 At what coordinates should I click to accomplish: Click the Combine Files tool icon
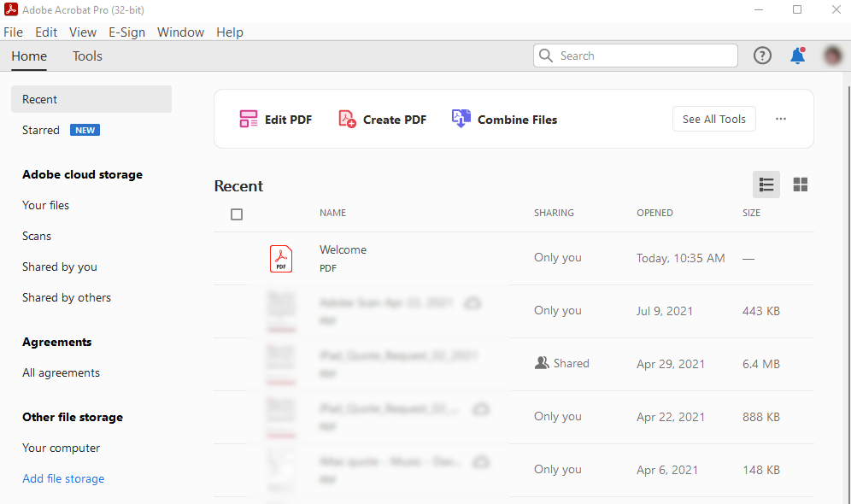coord(461,120)
